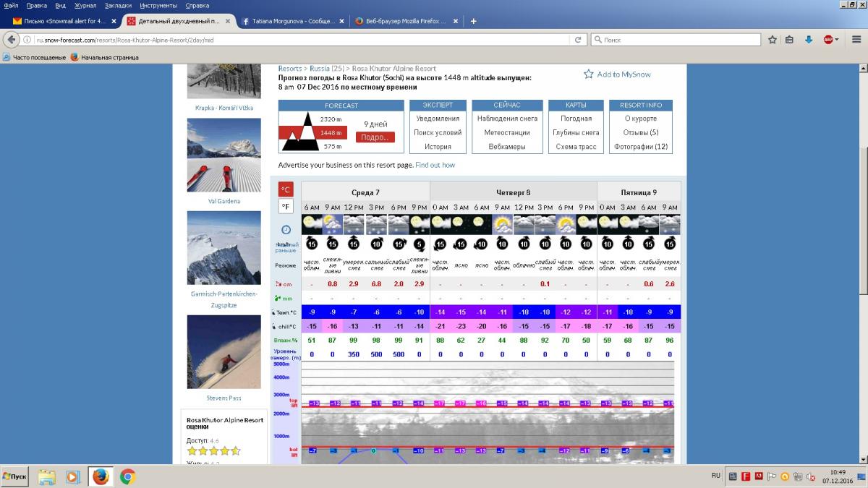Click the browser Back arrow button

click(12, 40)
